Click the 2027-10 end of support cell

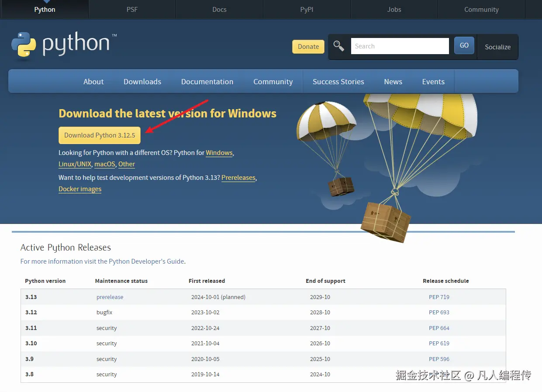(320, 328)
